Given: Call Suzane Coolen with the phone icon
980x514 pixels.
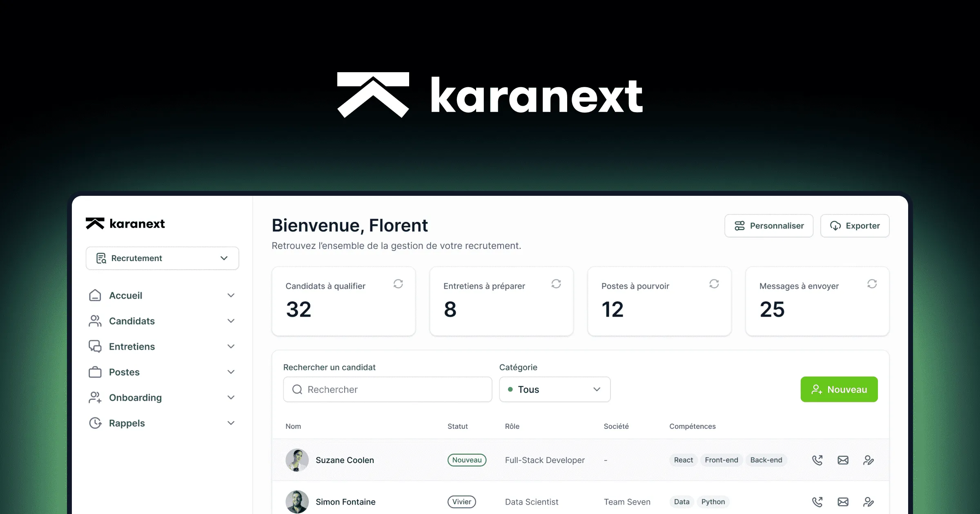Looking at the screenshot, I should (817, 460).
